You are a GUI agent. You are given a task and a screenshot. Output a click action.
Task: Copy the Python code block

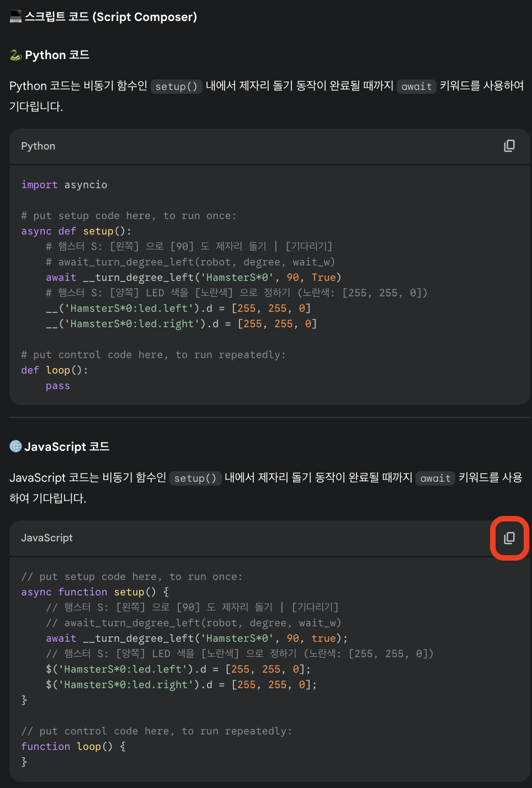(x=509, y=146)
